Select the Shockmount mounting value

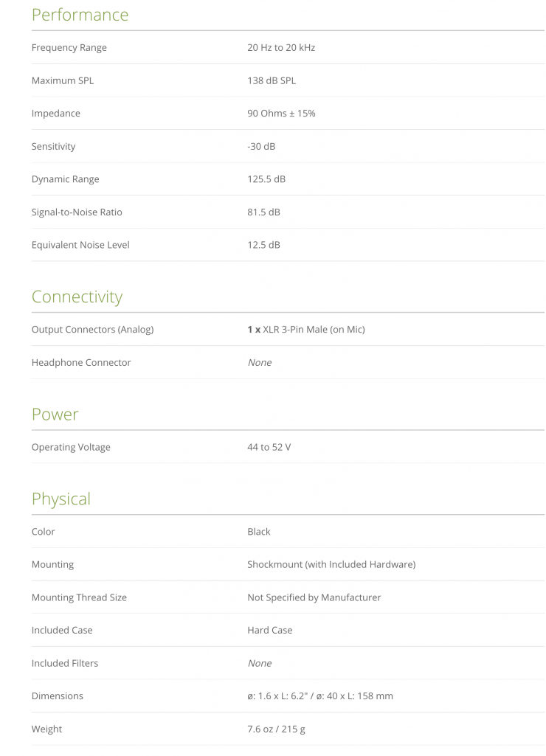tap(331, 565)
